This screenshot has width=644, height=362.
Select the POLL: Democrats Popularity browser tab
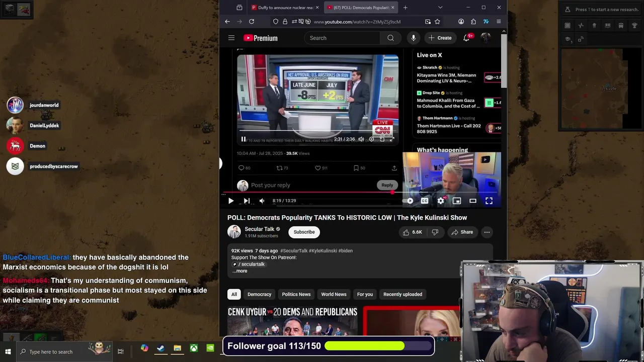[x=360, y=8]
